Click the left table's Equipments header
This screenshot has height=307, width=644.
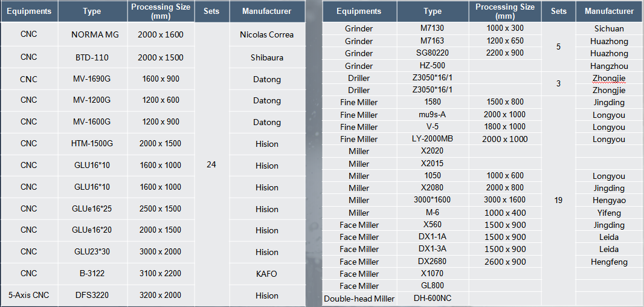[28, 11]
